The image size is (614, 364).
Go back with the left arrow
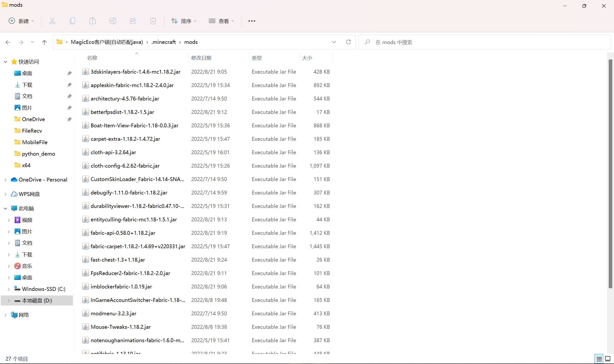click(8, 42)
